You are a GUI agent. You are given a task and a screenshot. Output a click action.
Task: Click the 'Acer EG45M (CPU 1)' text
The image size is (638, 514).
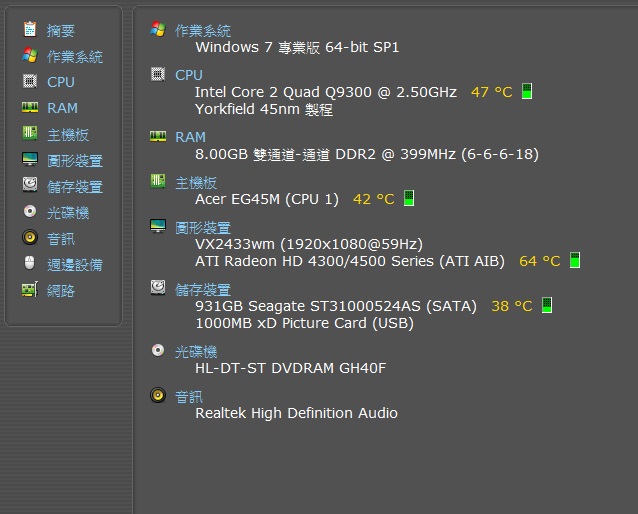[x=267, y=199]
